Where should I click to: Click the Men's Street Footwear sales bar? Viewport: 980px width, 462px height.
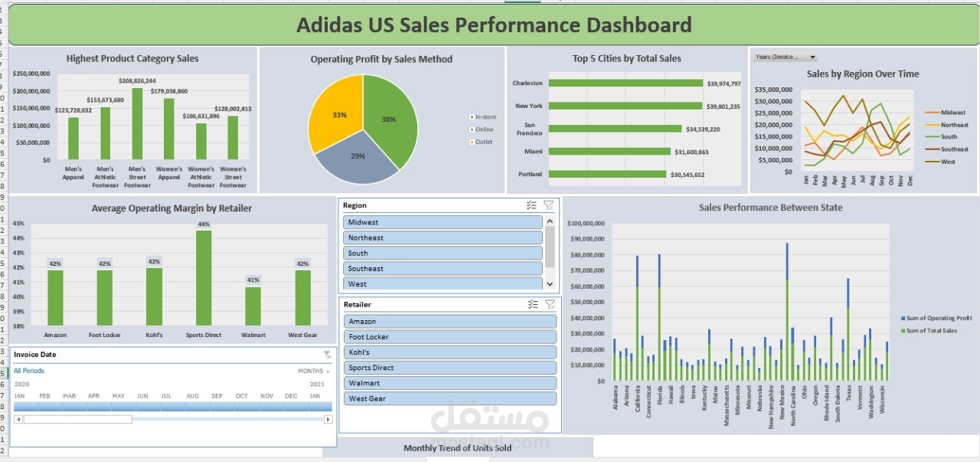137,124
